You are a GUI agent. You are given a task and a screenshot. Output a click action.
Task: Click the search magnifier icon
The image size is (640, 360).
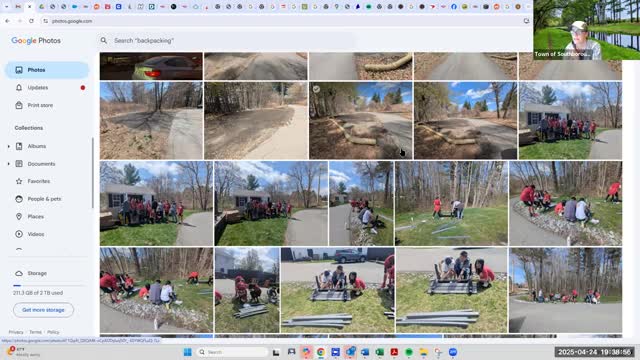coord(104,40)
